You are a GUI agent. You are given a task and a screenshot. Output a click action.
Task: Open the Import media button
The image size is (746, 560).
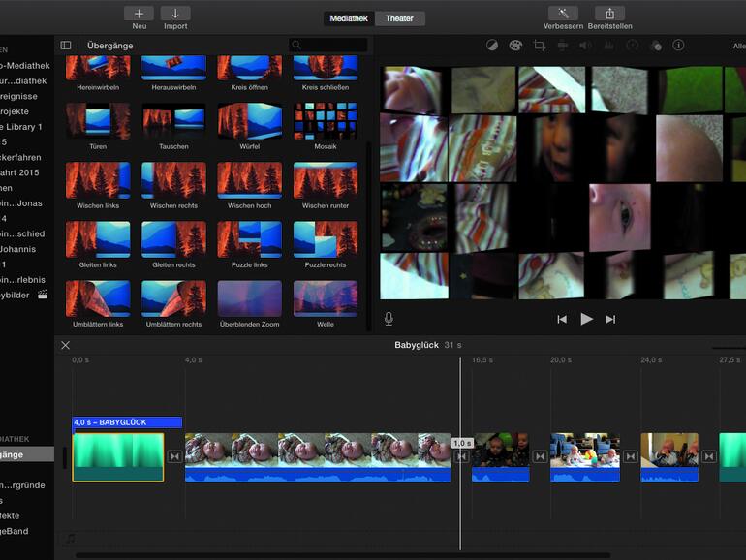point(175,14)
